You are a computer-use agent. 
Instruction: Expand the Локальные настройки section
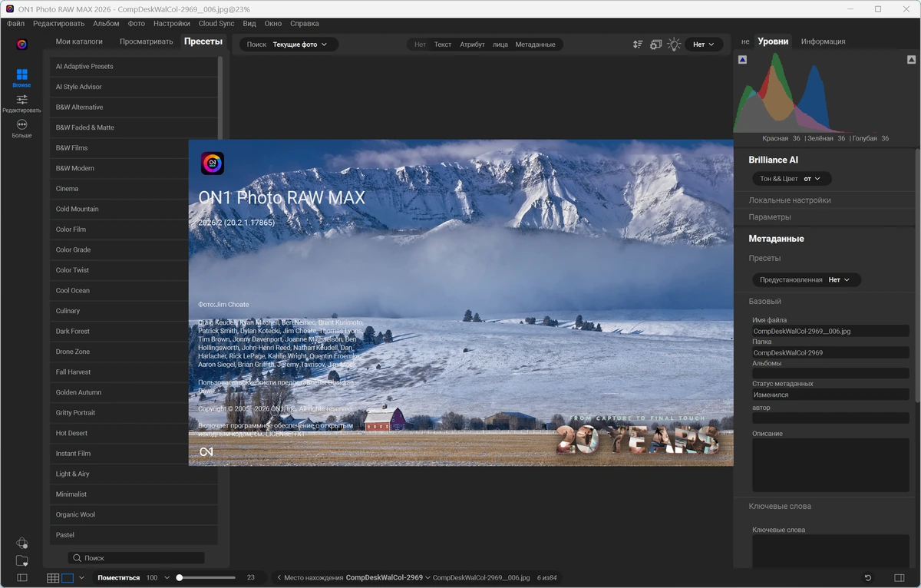tap(790, 200)
